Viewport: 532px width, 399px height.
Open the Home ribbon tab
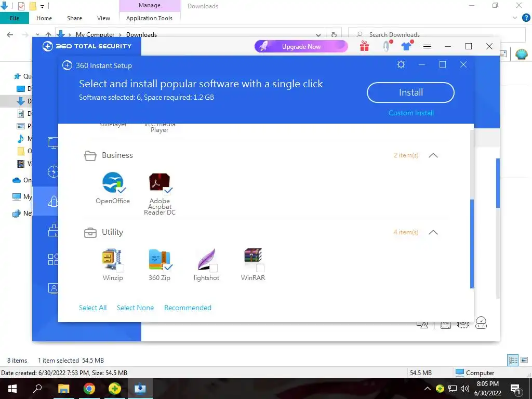pyautogui.click(x=44, y=18)
